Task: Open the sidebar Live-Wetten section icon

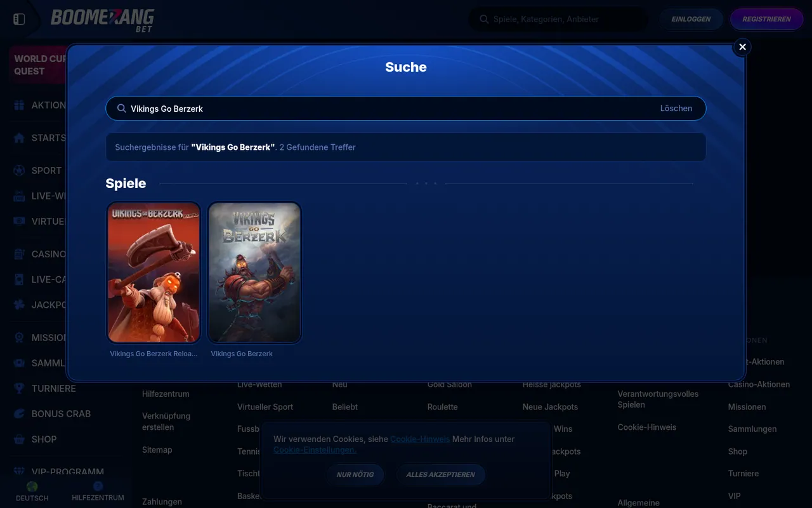Action: pos(19,196)
